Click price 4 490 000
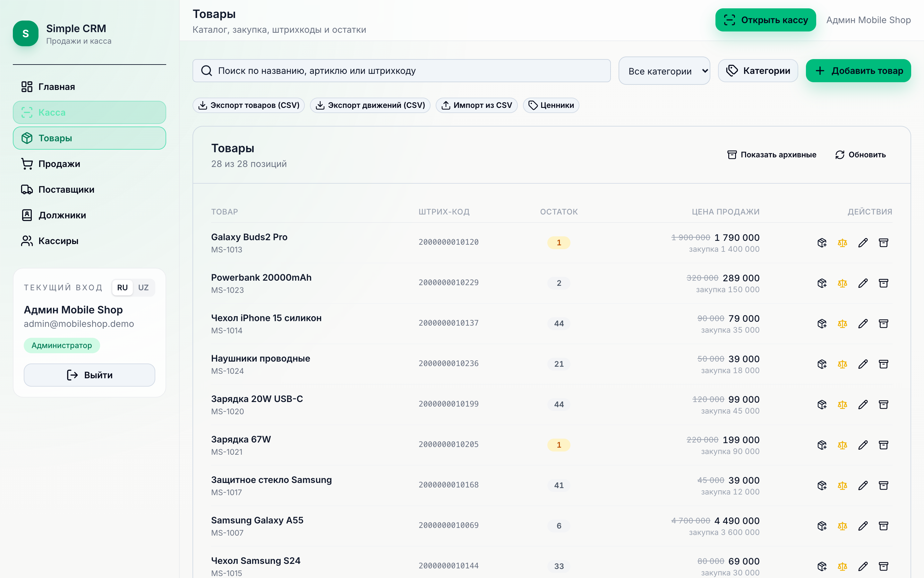This screenshot has width=924, height=578. (x=737, y=521)
